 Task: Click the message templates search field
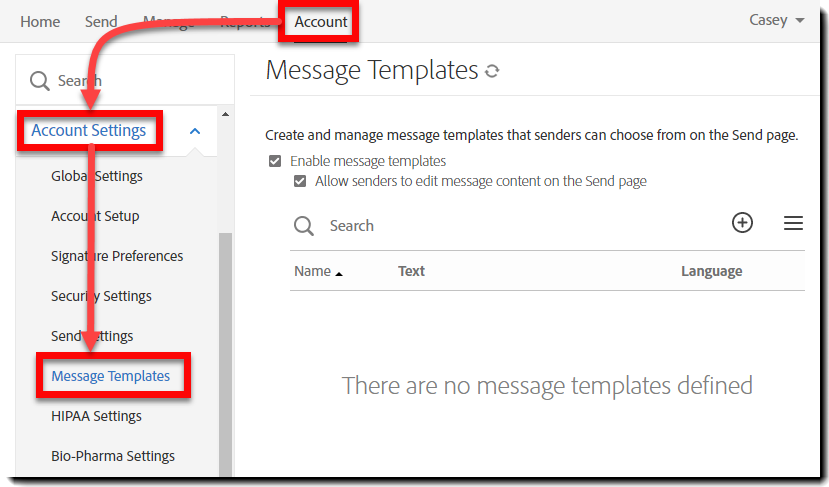click(x=500, y=226)
